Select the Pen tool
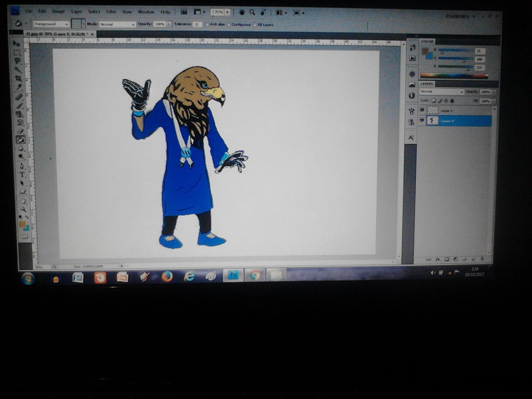Viewport: 532px width, 399px height. (22, 166)
